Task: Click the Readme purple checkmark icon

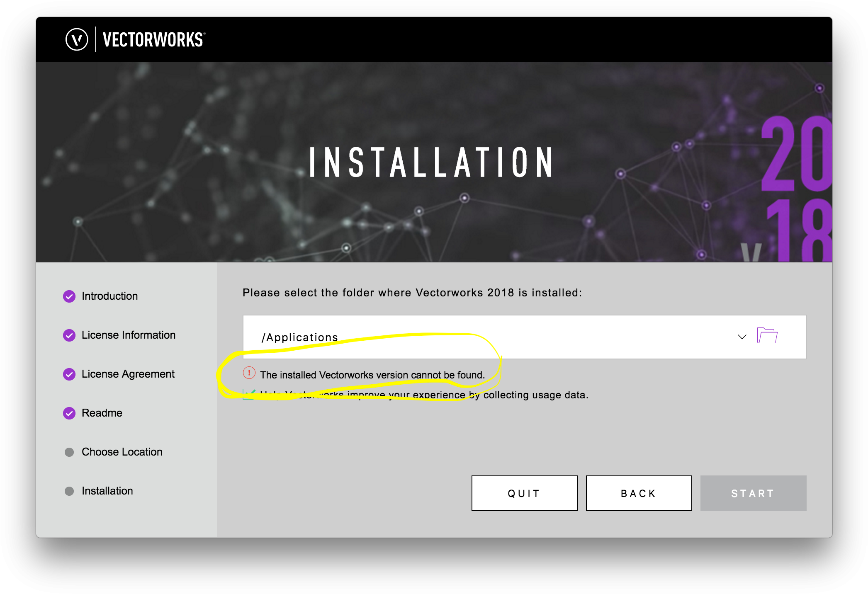Action: point(69,413)
